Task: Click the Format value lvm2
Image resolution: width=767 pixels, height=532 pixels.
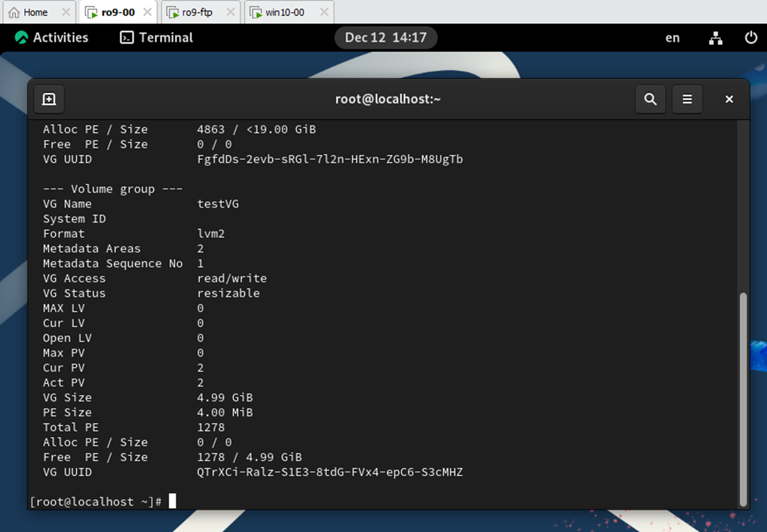Action: coord(211,234)
